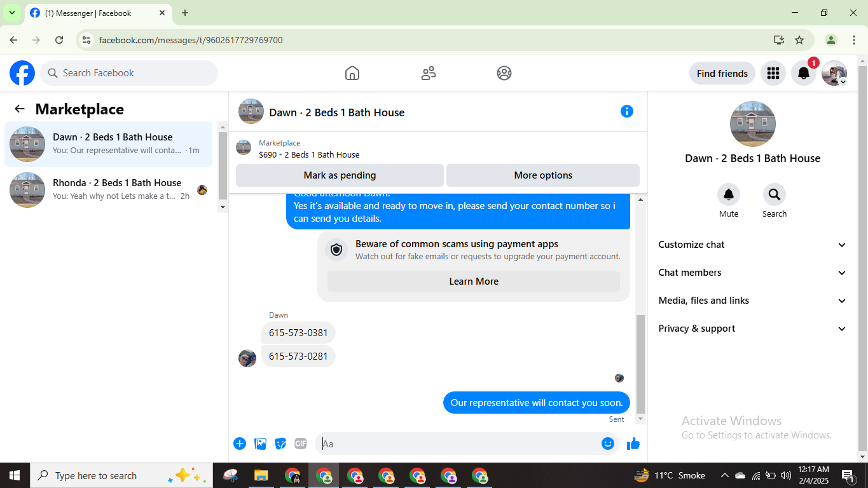The image size is (868, 488).
Task: Click the browser reload icon
Action: pyautogui.click(x=59, y=40)
